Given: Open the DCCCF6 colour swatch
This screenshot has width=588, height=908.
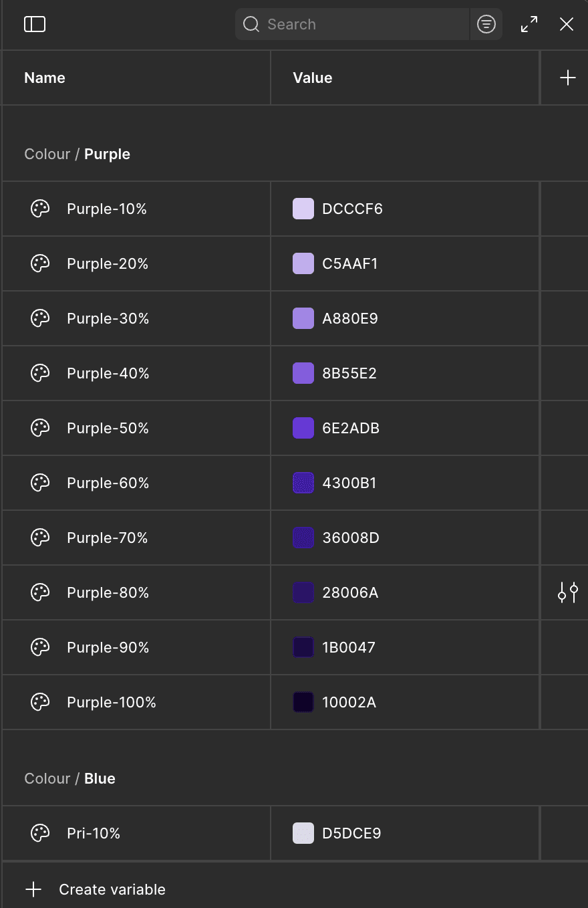Looking at the screenshot, I should point(303,209).
